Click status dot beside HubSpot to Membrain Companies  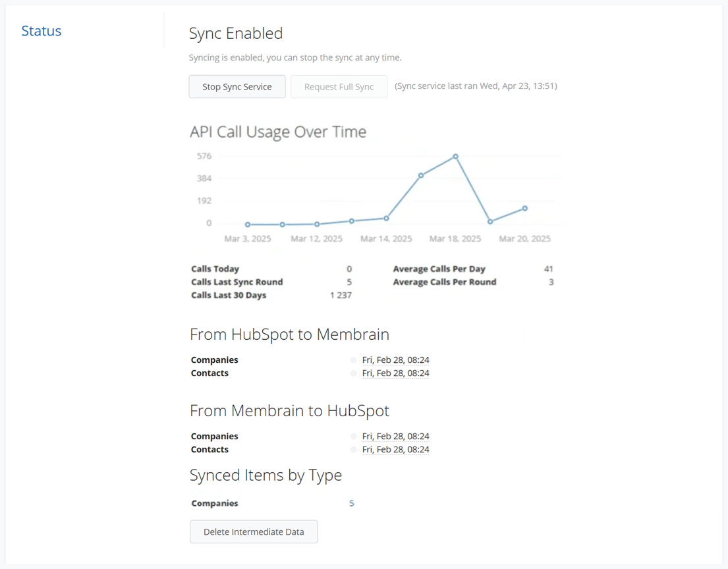click(353, 360)
